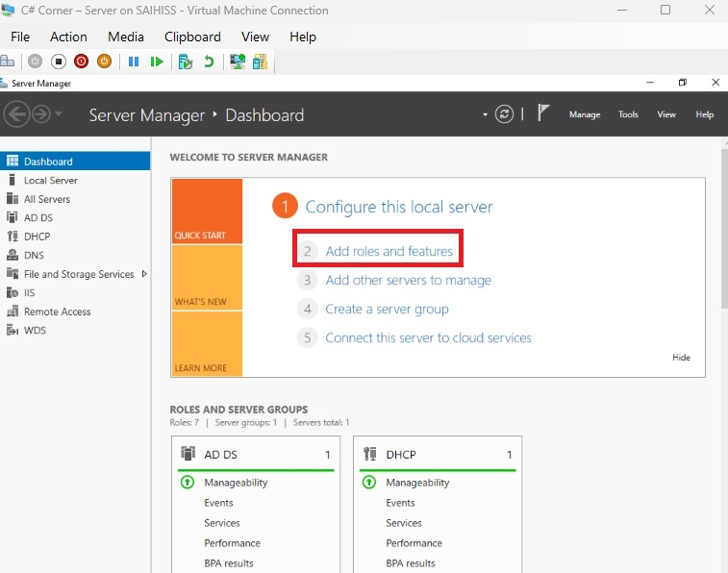Select Local Server in the sidebar

point(75,180)
